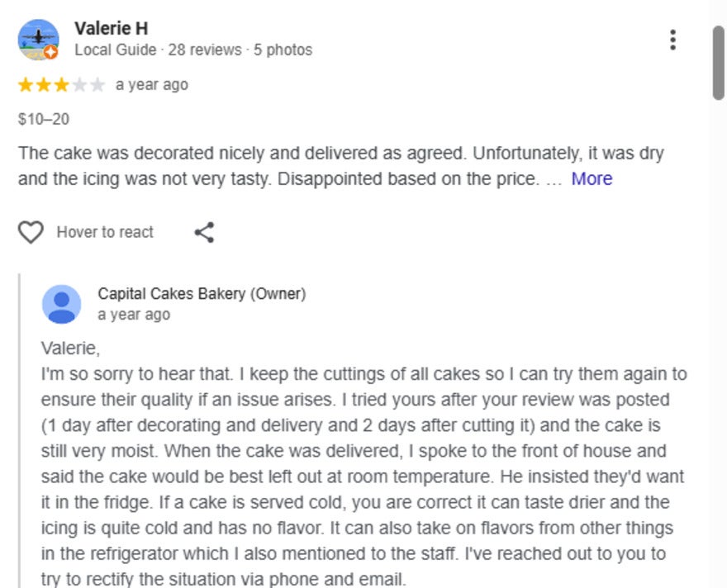Click the vertical scrollbar thumb
The height and width of the screenshot is (588, 727).
(x=718, y=63)
